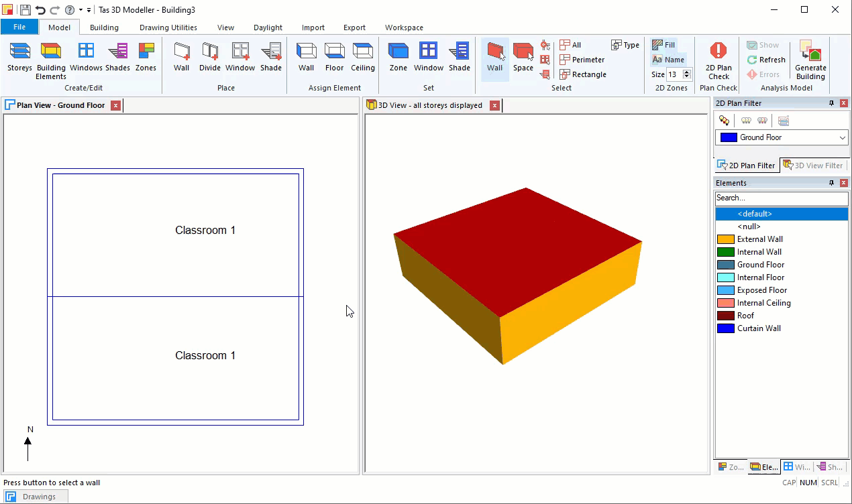The width and height of the screenshot is (852, 504).
Task: Toggle pin on Elements panel
Action: tap(832, 183)
